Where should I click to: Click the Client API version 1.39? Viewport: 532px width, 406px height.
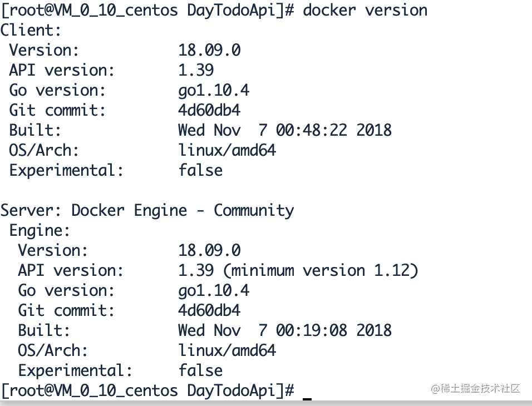click(196, 70)
